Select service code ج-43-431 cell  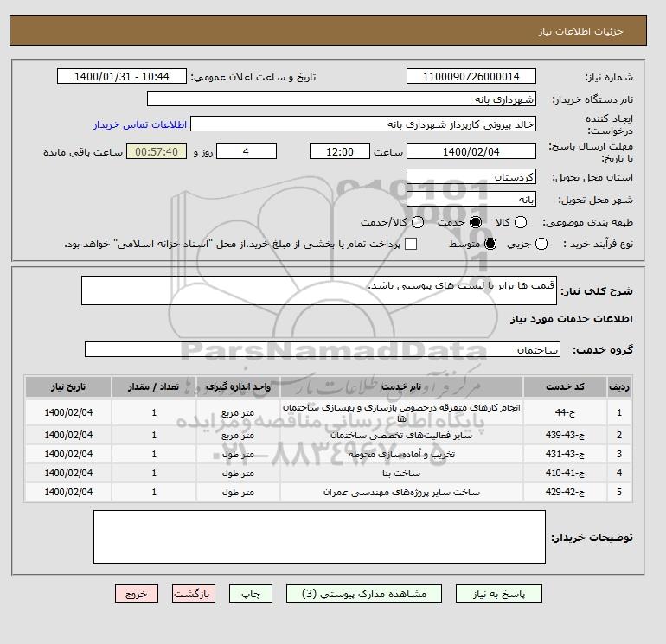tap(565, 454)
